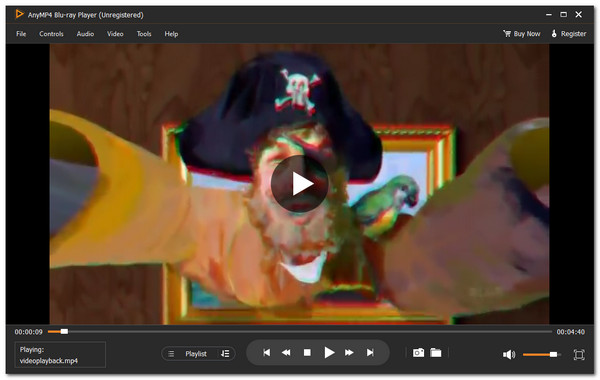Open the Video menu
Viewport: 600px width, 380px height.
point(115,34)
